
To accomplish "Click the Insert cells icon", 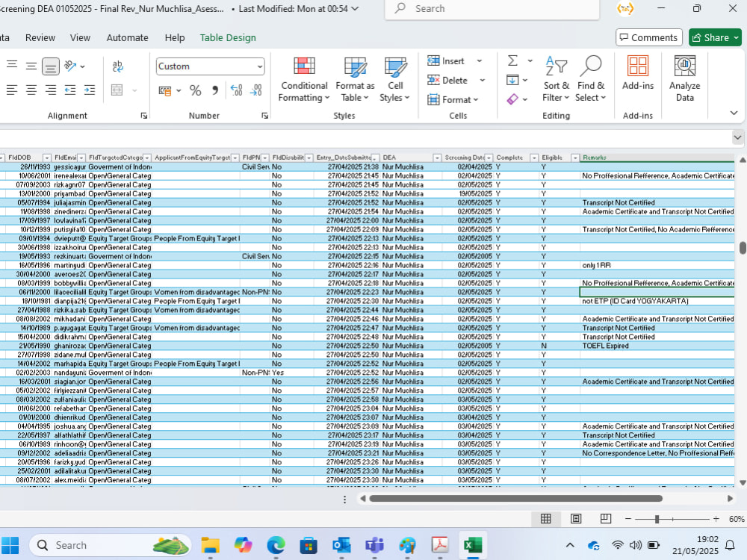I will [433, 60].
